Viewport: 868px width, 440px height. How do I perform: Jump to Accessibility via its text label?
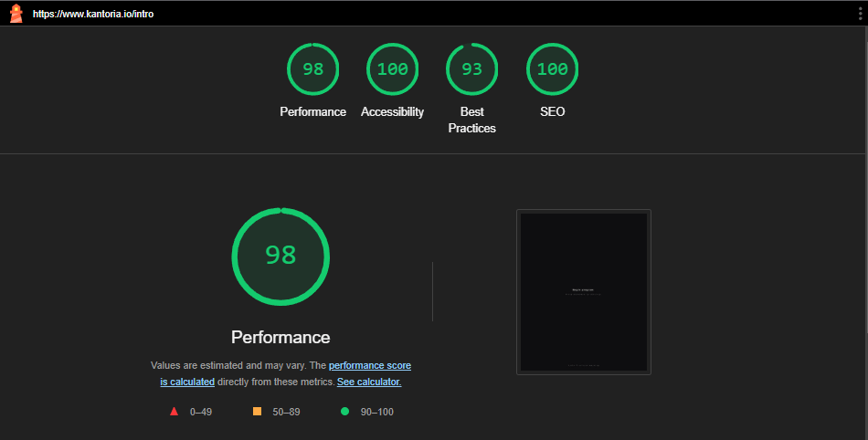pos(392,112)
